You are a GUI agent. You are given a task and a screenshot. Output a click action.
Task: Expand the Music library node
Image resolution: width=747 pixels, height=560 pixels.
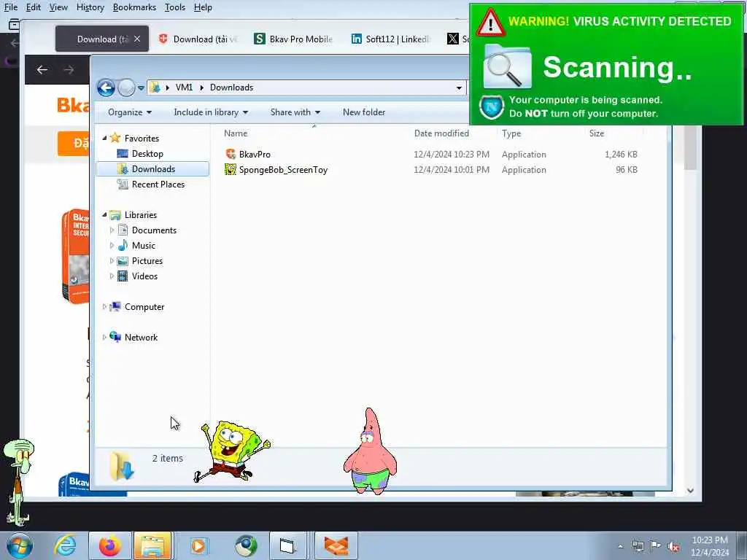pos(112,245)
